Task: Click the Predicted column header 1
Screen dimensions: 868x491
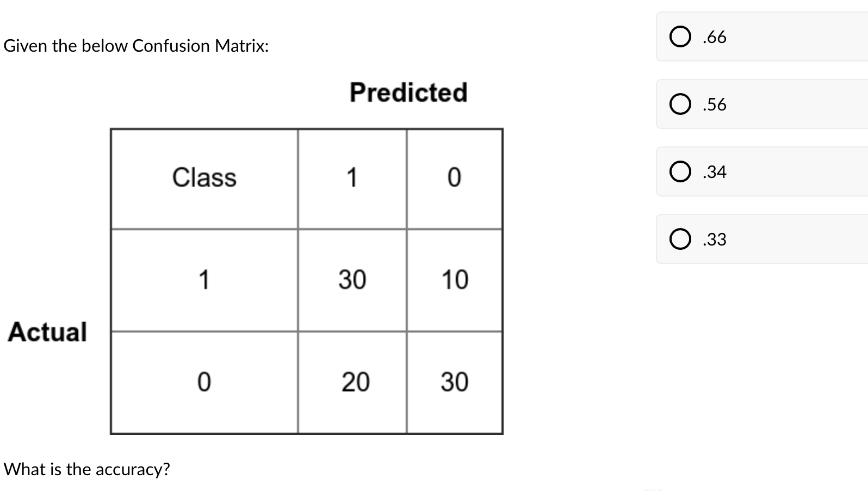Action: click(352, 177)
